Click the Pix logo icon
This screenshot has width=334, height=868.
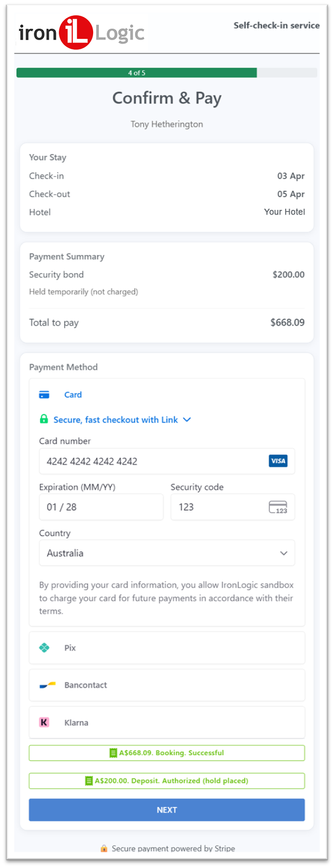click(44, 648)
